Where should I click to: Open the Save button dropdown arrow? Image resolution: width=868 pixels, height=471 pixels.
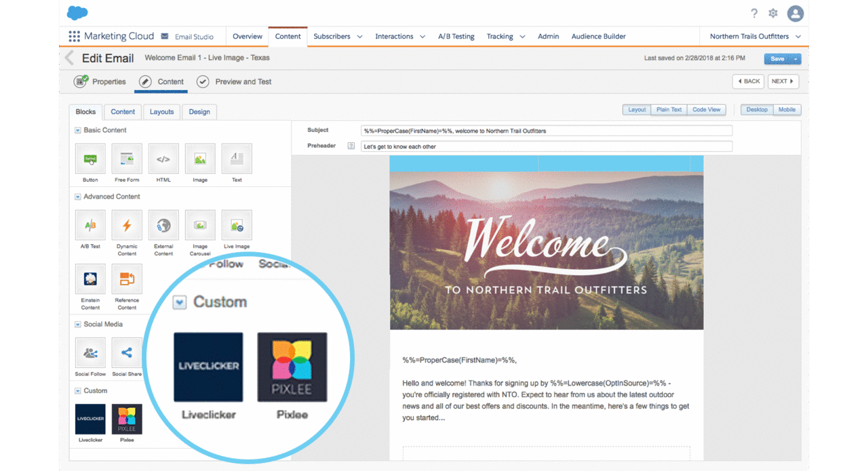796,59
